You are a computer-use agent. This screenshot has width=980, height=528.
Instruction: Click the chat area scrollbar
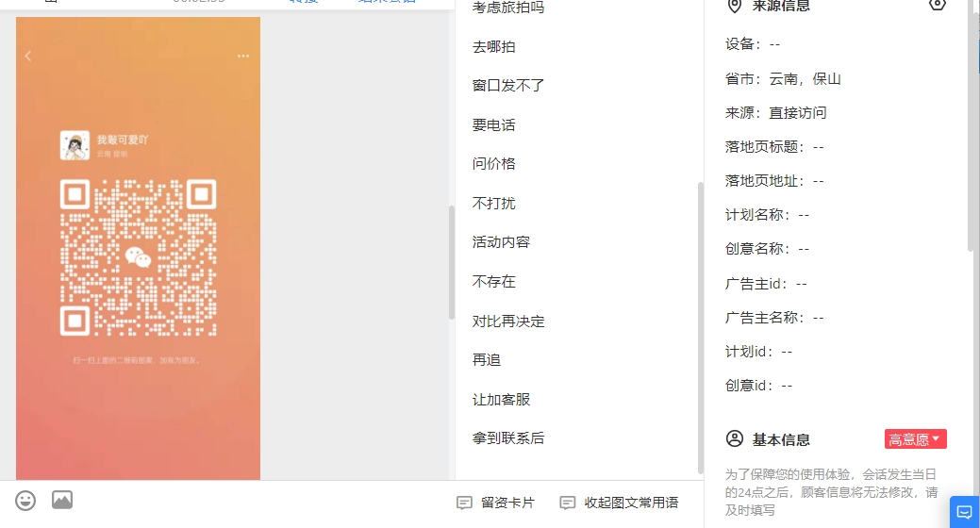click(451, 262)
